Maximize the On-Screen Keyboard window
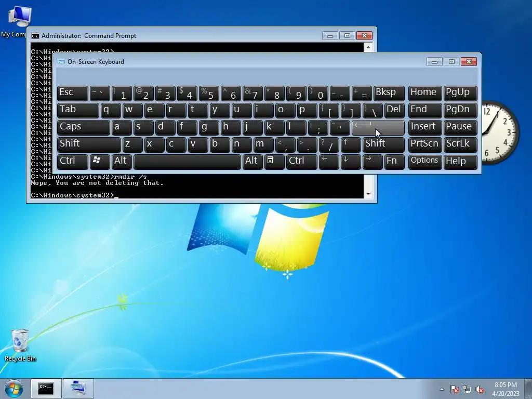Viewport: 532px width, 399px height. tap(451, 62)
